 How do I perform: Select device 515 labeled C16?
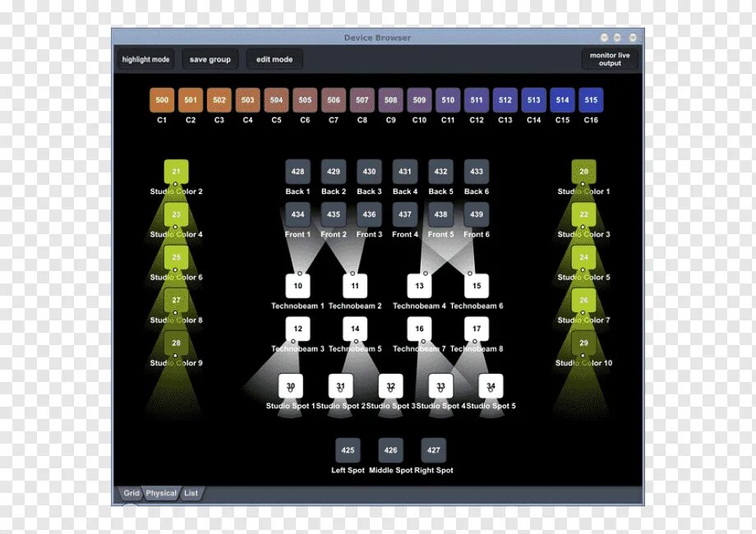tap(591, 100)
